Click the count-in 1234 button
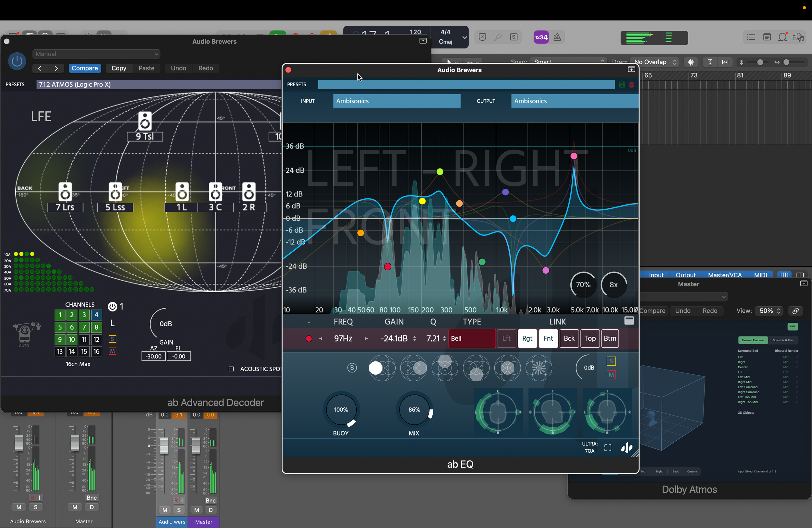This screenshot has width=812, height=528. (x=541, y=37)
